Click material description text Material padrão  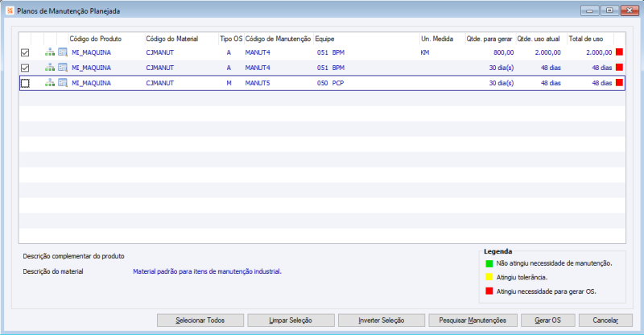(x=207, y=271)
